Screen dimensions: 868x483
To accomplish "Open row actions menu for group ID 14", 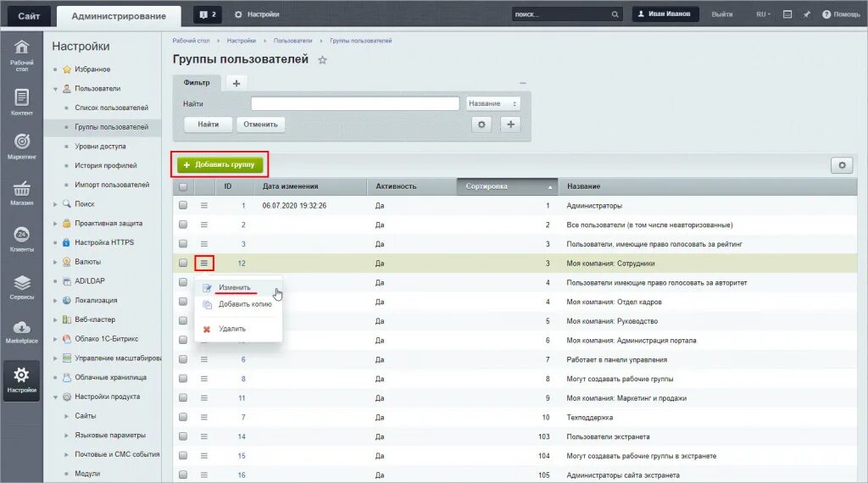I will 203,436.
